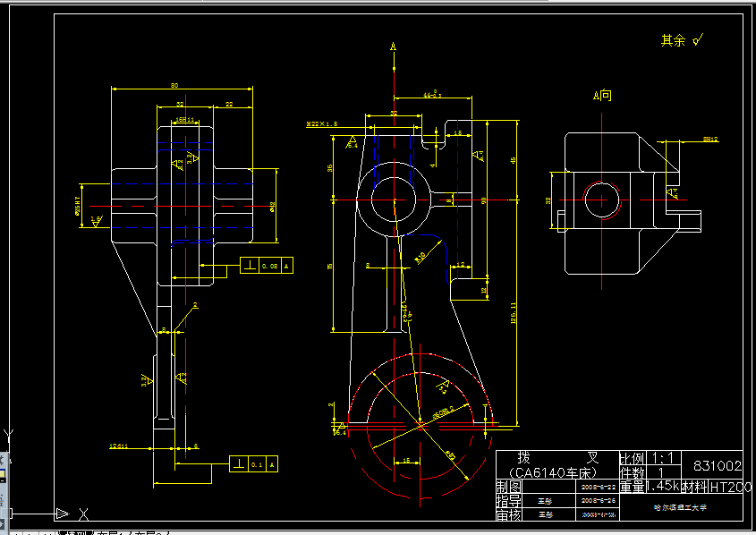
Task: Select the 12d11 dimension text
Action: [119, 446]
